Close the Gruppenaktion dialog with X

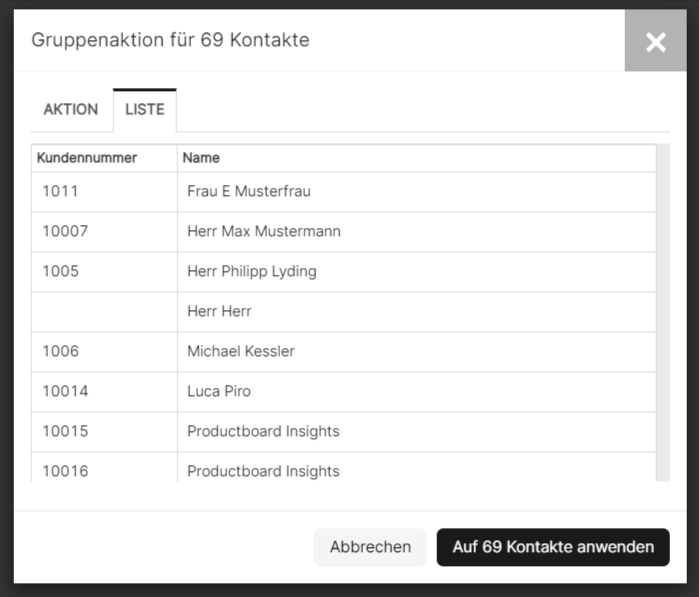pos(655,41)
